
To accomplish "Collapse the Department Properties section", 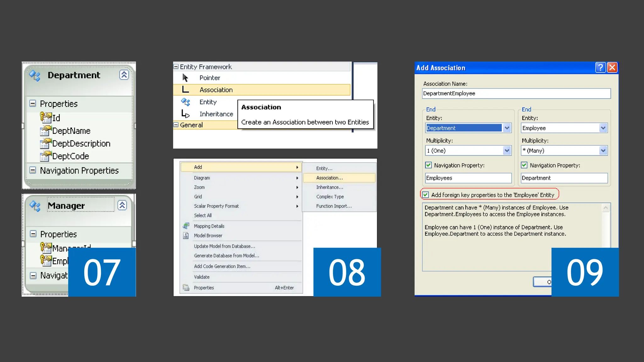I will pos(33,104).
